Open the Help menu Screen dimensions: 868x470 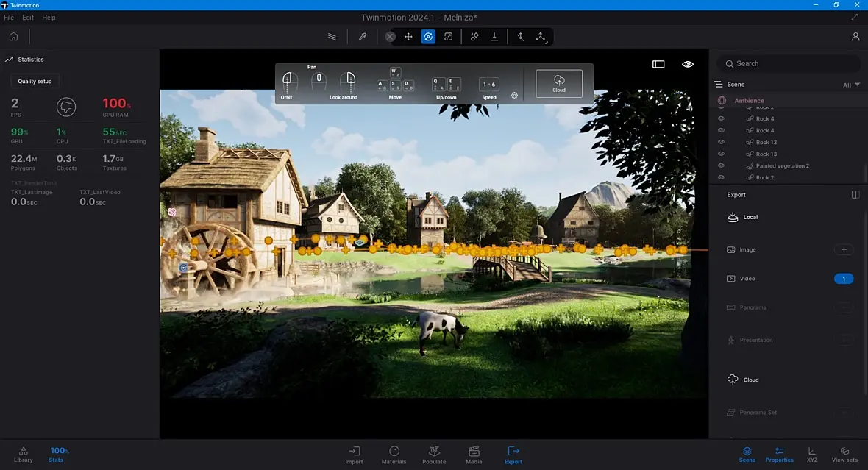point(49,18)
